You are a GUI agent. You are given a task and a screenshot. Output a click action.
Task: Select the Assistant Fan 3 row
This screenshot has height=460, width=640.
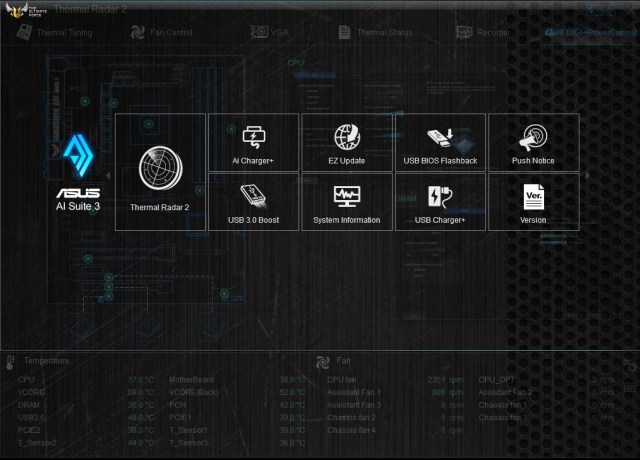pos(395,405)
